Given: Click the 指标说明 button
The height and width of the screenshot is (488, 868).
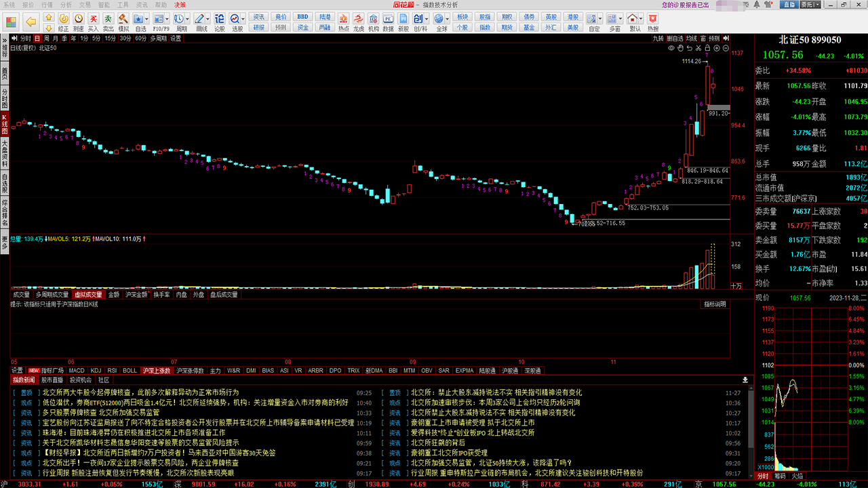Looking at the screenshot, I should (714, 304).
